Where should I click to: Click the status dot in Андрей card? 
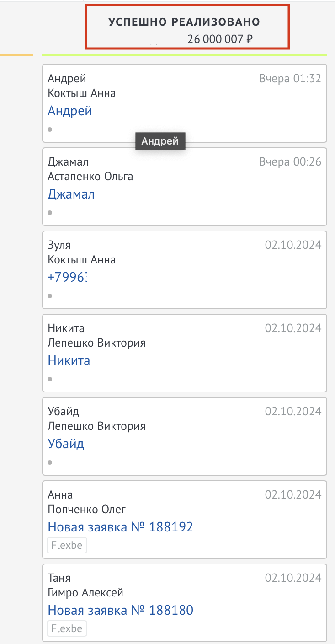(50, 129)
